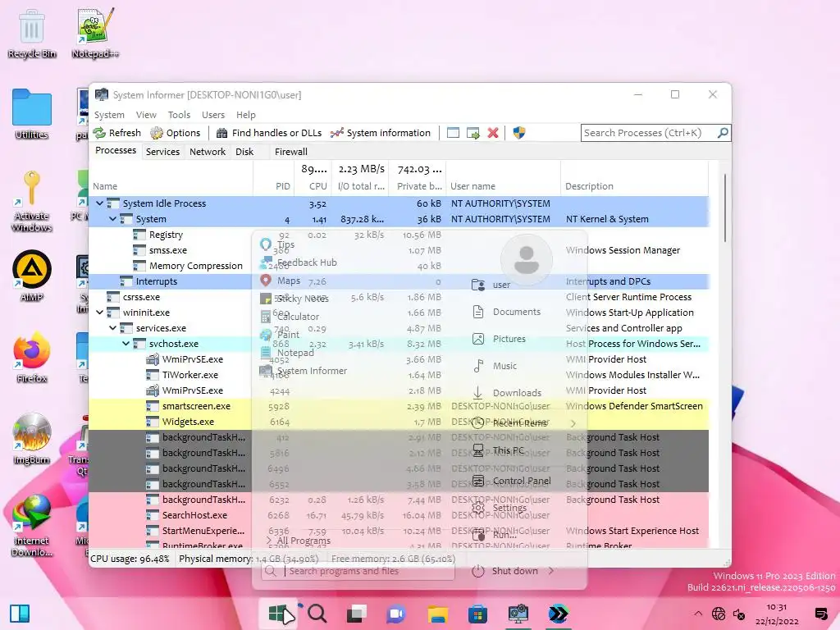The width and height of the screenshot is (840, 630).
Task: Click the find window toolbar icon
Action: click(453, 133)
